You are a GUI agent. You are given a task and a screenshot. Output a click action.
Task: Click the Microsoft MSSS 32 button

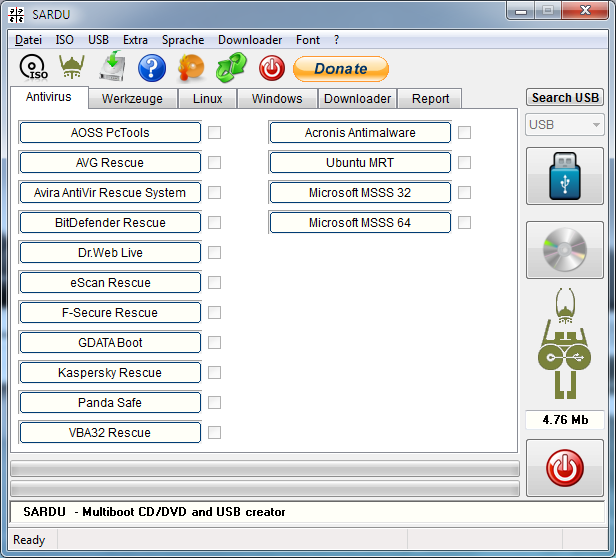pyautogui.click(x=360, y=193)
